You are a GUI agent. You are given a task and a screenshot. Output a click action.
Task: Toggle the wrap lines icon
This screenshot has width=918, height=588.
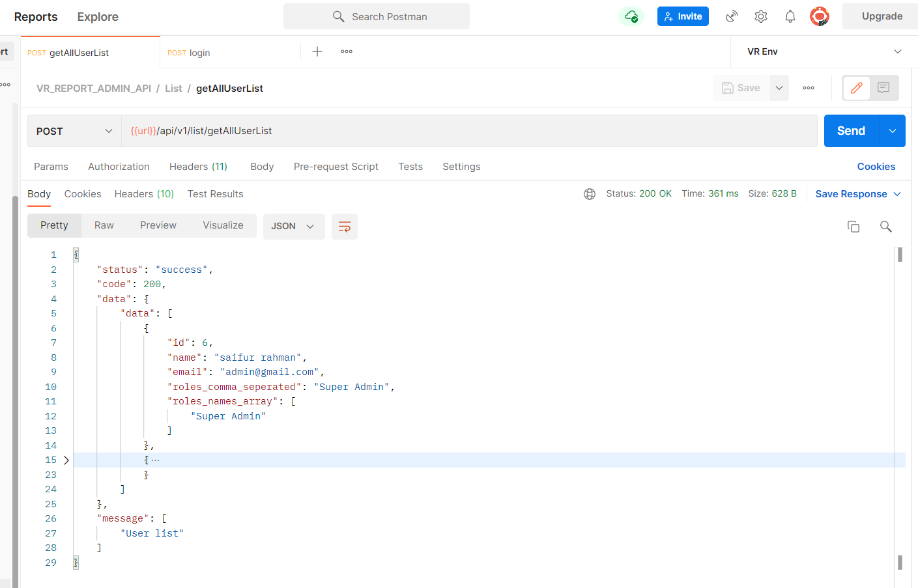[x=345, y=227]
